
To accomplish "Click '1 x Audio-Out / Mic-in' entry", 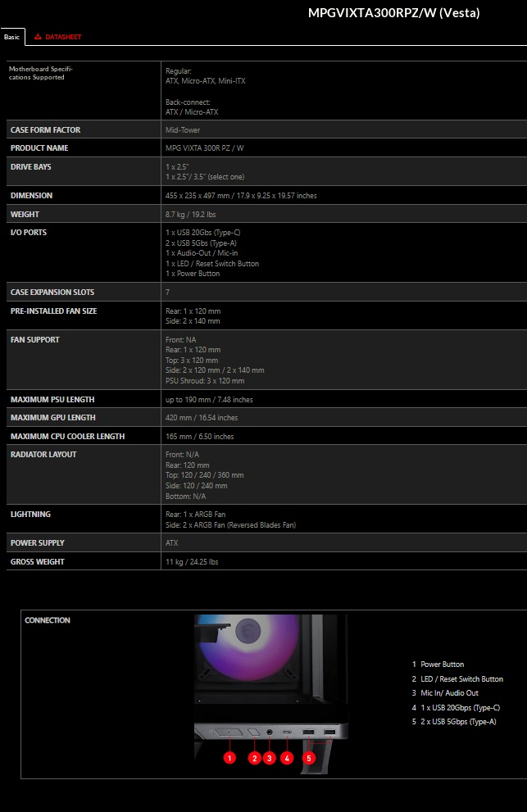I will tap(202, 252).
